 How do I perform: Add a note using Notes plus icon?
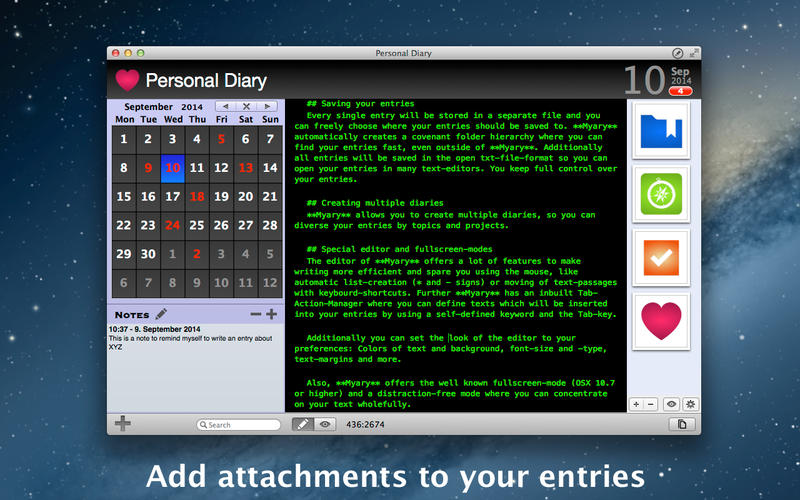(x=272, y=314)
